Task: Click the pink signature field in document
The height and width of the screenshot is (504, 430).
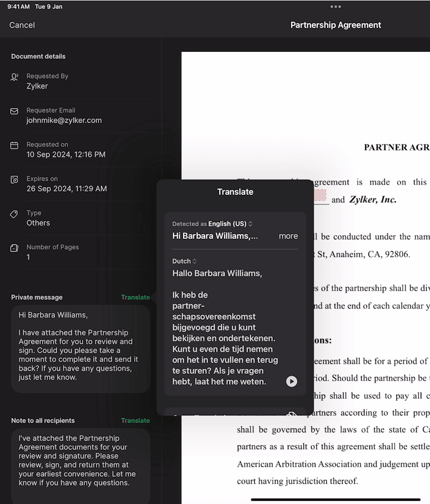Action: [320, 195]
